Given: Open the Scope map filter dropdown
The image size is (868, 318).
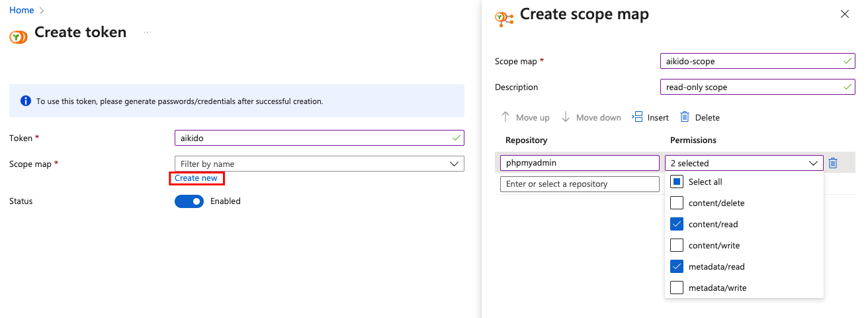Looking at the screenshot, I should point(319,164).
